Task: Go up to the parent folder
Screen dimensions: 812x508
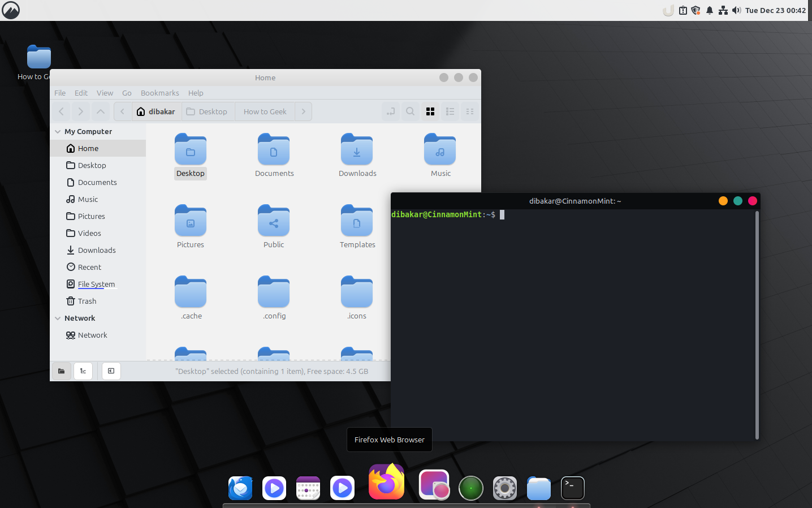Action: 101,111
